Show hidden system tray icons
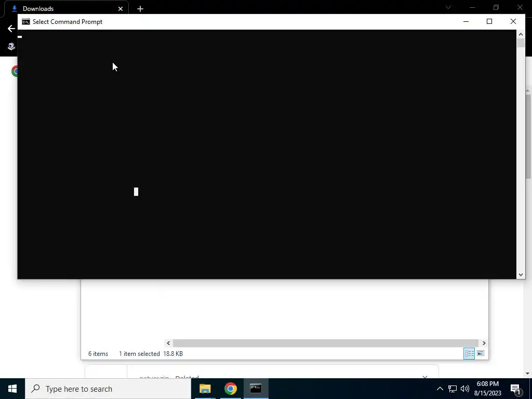532x399 pixels. coord(440,389)
